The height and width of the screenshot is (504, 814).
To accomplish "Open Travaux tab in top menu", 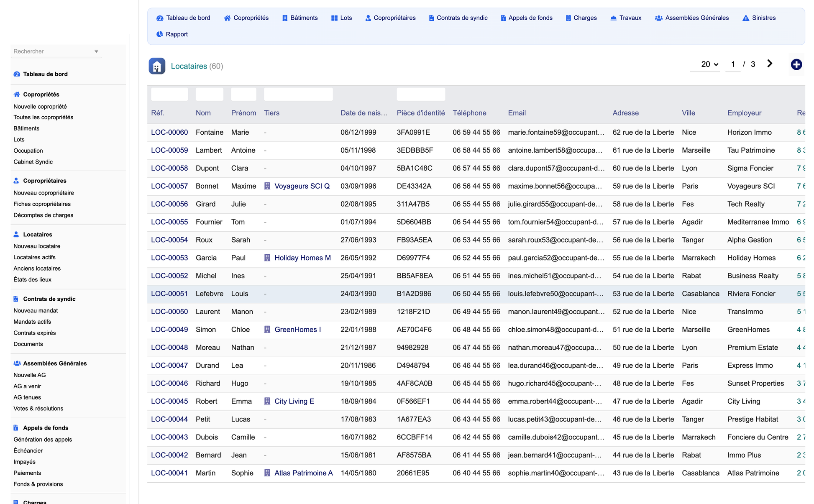I will (x=626, y=18).
